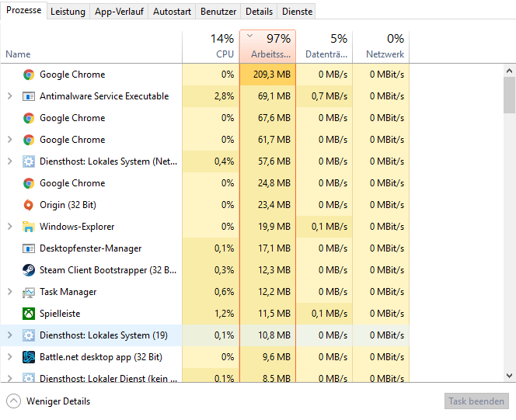This screenshot has height=420, width=516.
Task: Click the gear icon of Diensthost: Lokales System (19)
Action: pyautogui.click(x=29, y=335)
